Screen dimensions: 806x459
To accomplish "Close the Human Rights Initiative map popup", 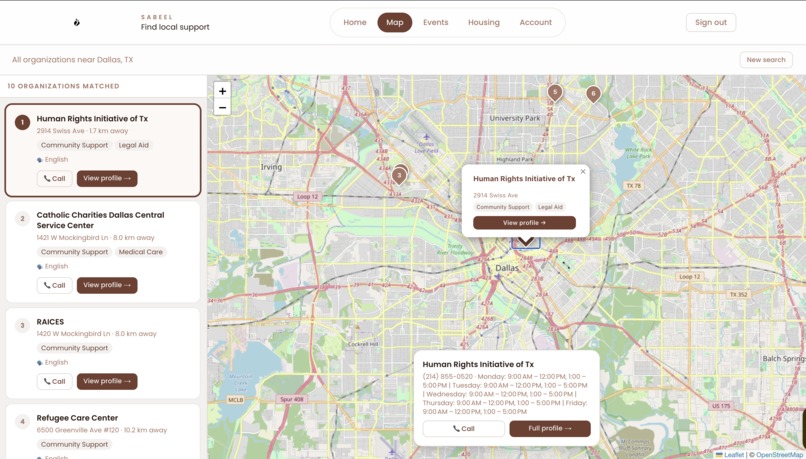I will click(582, 172).
